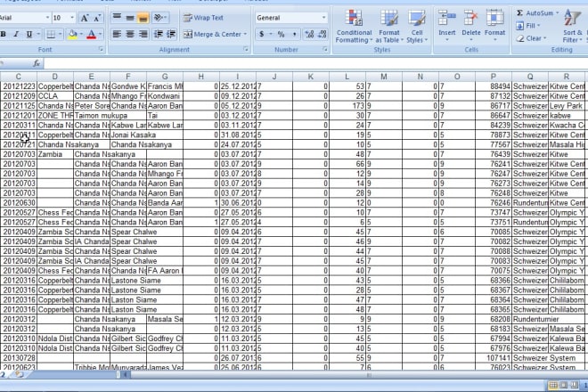Toggle Underline formatting
The image size is (588, 392).
[29, 35]
